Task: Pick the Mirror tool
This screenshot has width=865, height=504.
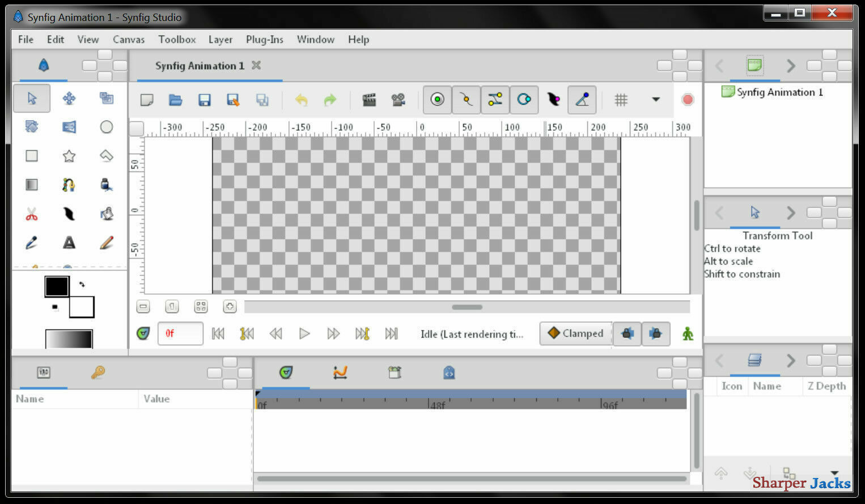Action: point(69,127)
